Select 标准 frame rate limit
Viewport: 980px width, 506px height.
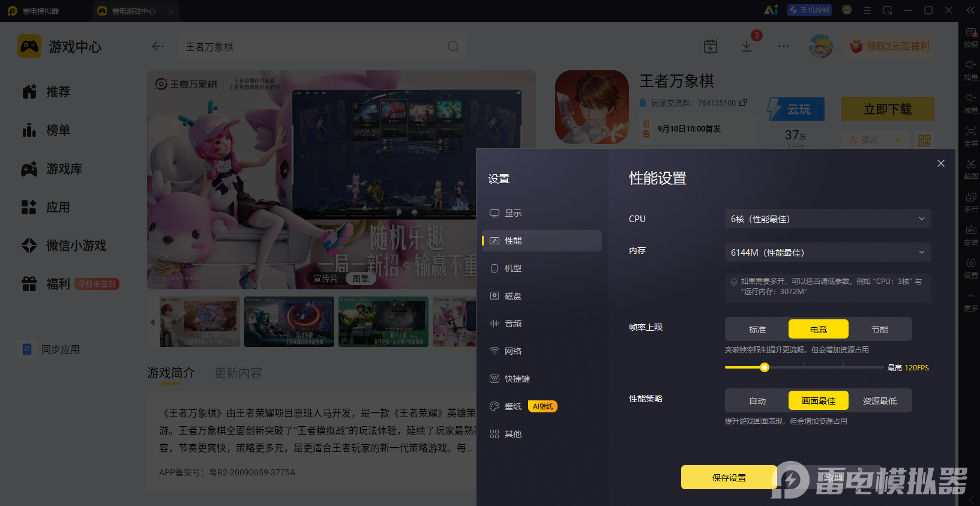click(x=757, y=330)
